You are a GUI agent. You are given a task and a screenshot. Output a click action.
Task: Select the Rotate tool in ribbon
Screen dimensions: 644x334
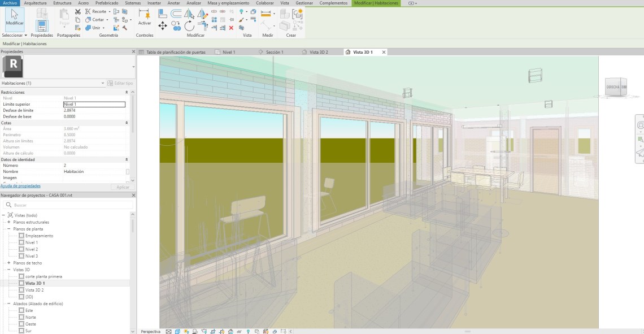click(189, 25)
